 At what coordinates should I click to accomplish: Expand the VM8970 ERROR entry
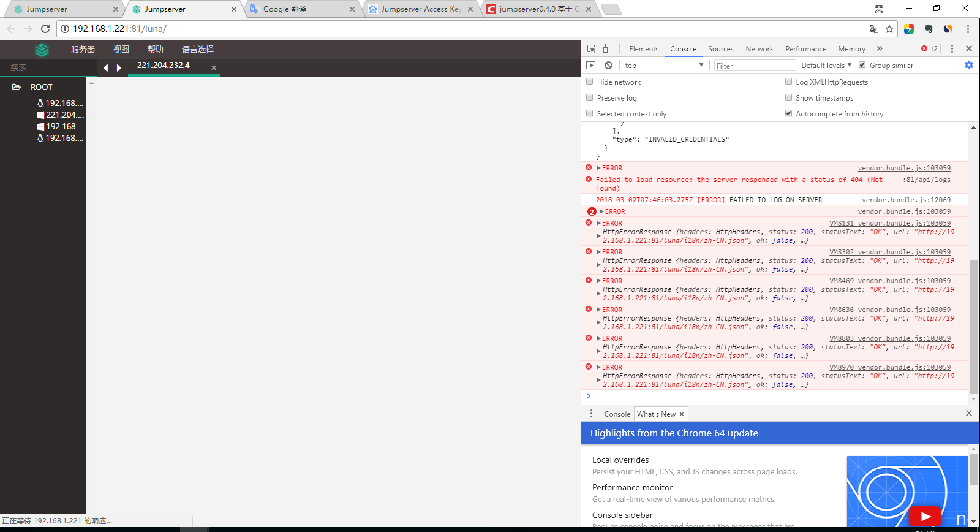[598, 367]
